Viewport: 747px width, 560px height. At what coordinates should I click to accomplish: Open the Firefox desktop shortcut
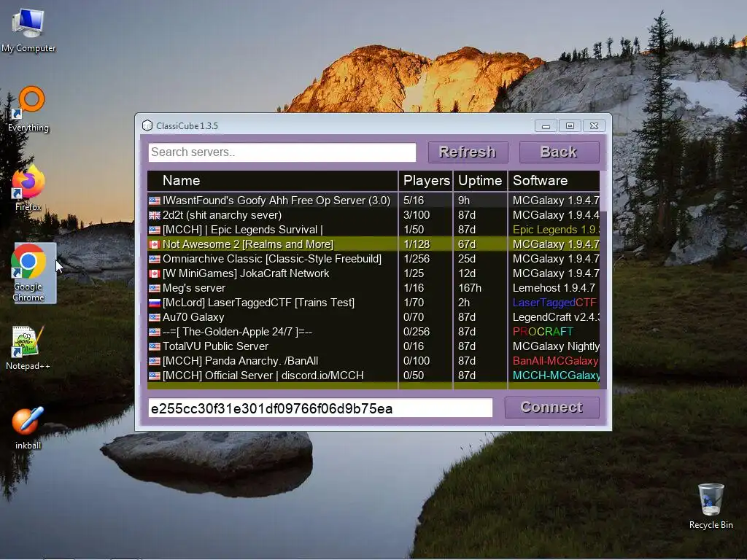coord(28,189)
